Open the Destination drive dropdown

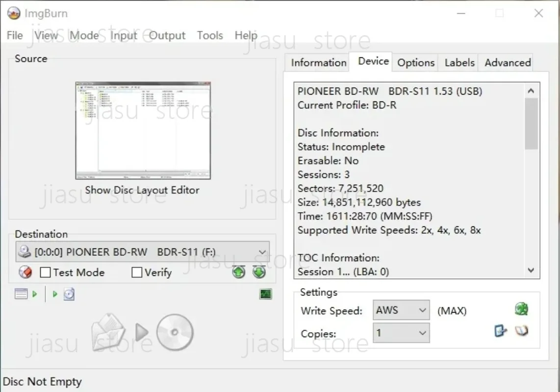click(x=262, y=252)
